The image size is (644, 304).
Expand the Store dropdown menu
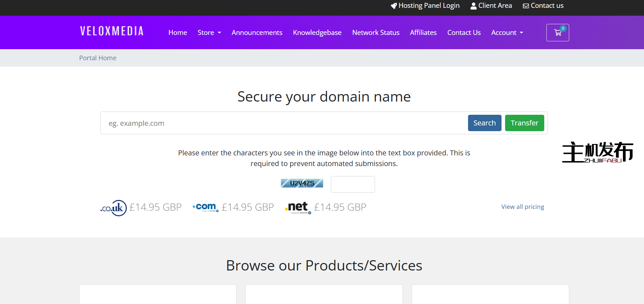(209, 33)
